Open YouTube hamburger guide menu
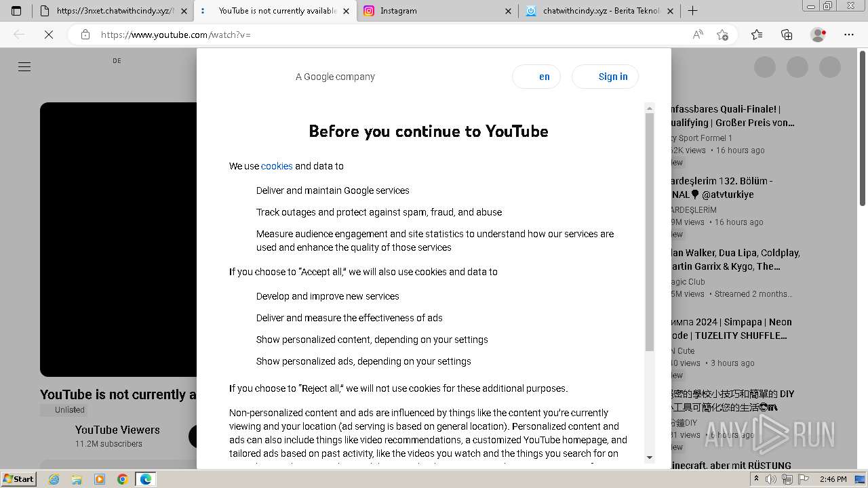Image resolution: width=868 pixels, height=488 pixels. coord(24,66)
